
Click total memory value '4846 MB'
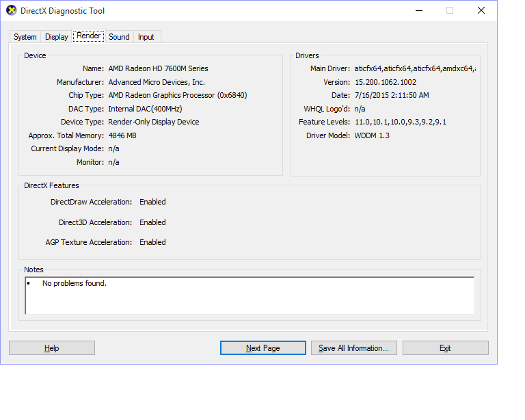click(122, 135)
